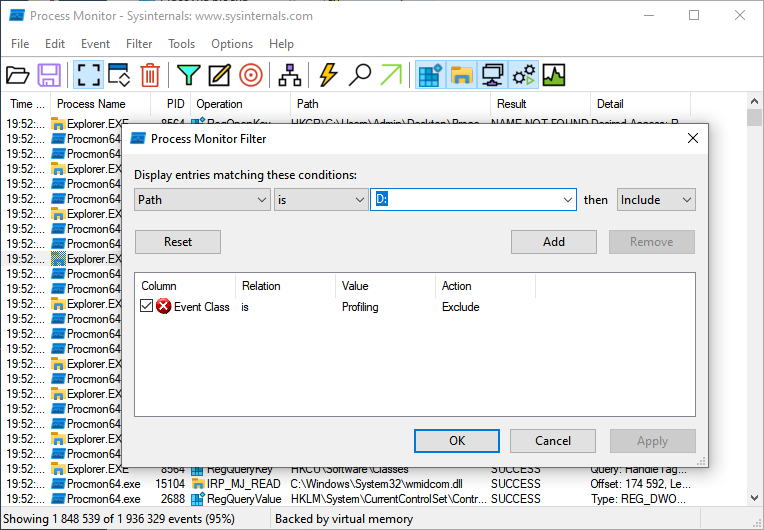Open the Filter funnel toolbar icon
Image resolution: width=764 pixels, height=530 pixels.
click(187, 75)
